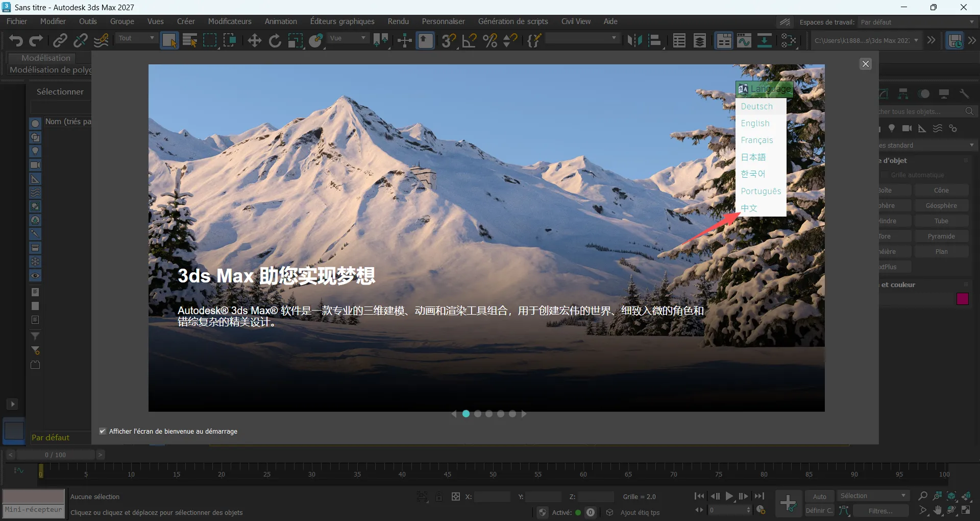Viewport: 980px width, 521px height.
Task: Go to next welcome slide arrow
Action: 524,414
